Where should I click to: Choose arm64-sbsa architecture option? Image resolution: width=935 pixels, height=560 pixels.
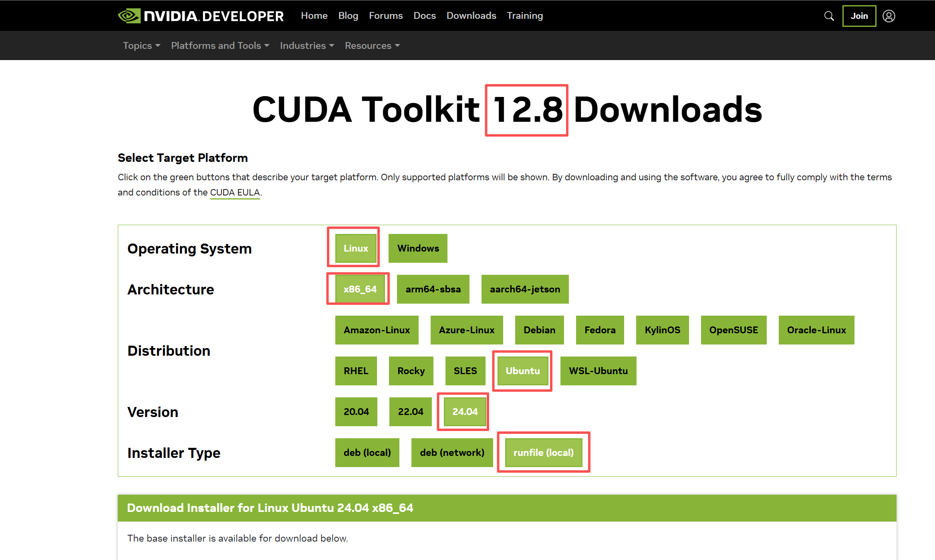[433, 289]
